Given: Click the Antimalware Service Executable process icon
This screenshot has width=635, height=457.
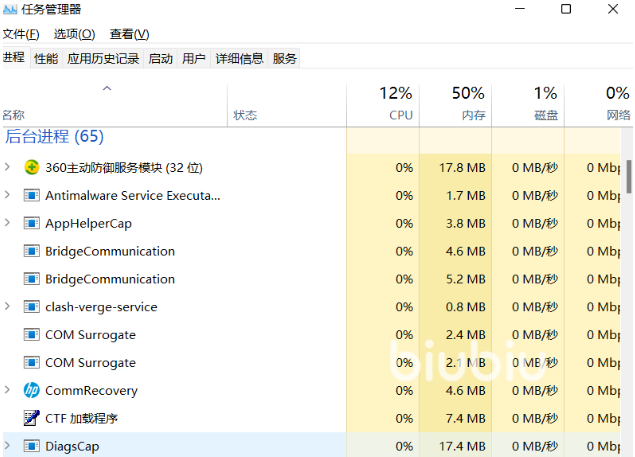Looking at the screenshot, I should [x=31, y=195].
